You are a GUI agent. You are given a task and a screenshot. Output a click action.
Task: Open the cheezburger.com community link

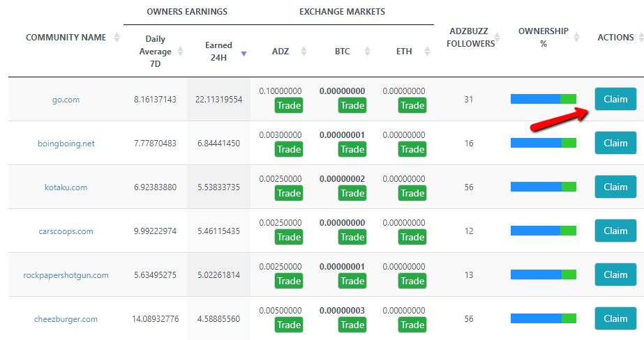click(66, 319)
